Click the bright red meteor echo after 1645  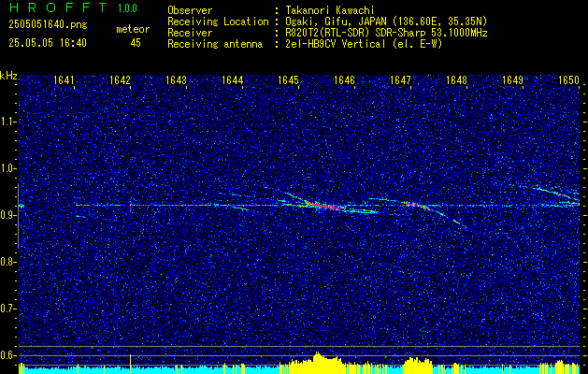pos(323,205)
